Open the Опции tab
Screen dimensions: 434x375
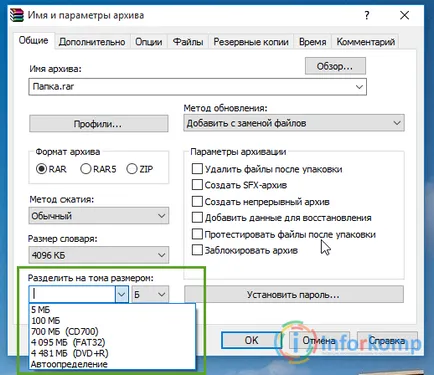pyautogui.click(x=149, y=42)
